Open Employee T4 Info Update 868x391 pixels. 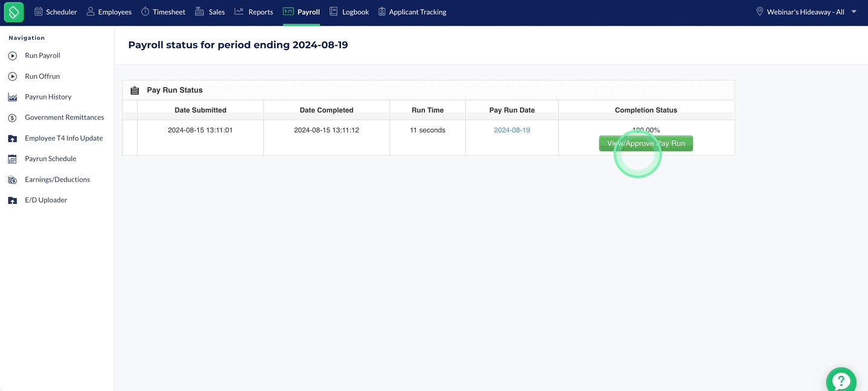[x=64, y=138]
